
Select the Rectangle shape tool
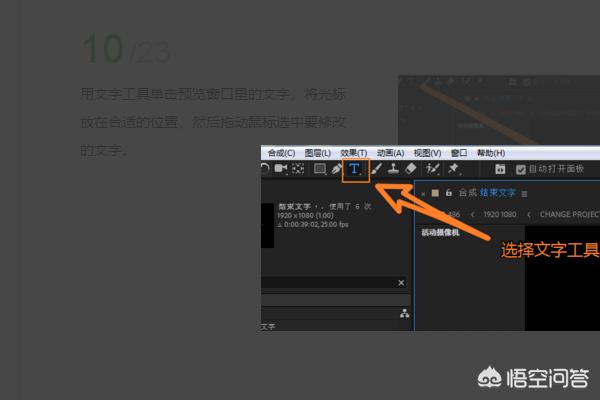tap(320, 170)
